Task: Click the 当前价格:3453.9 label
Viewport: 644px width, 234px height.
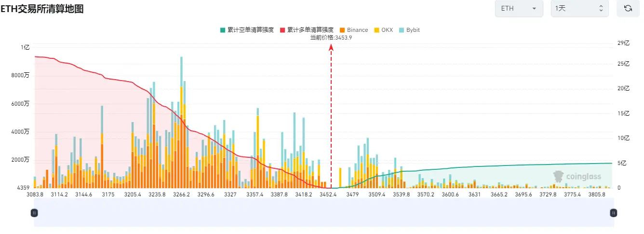Action: coord(331,37)
